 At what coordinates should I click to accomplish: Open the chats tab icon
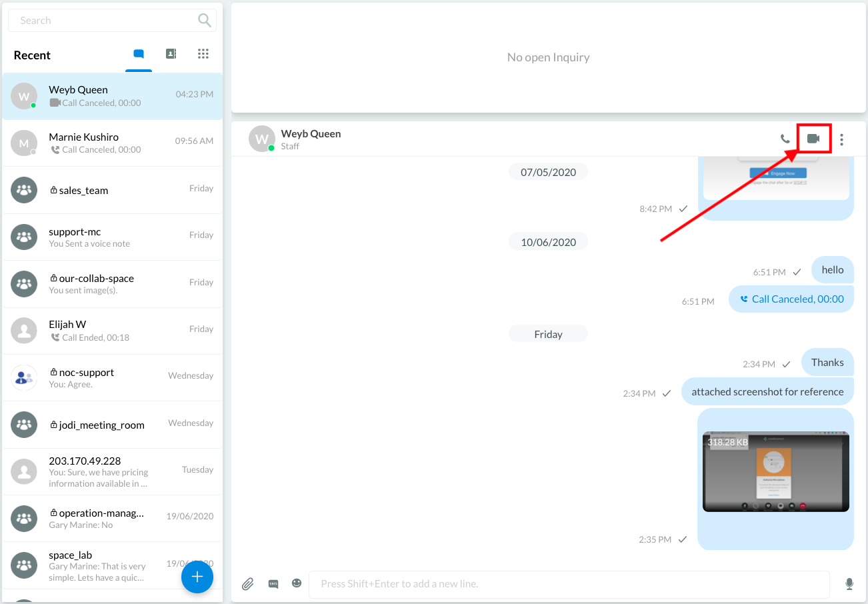coord(139,54)
